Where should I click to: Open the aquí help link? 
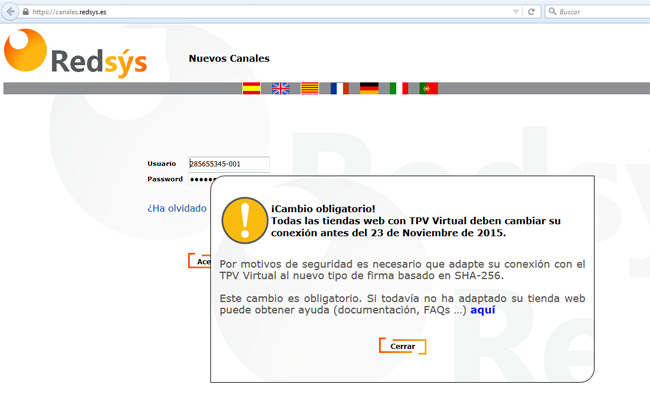[x=483, y=310]
